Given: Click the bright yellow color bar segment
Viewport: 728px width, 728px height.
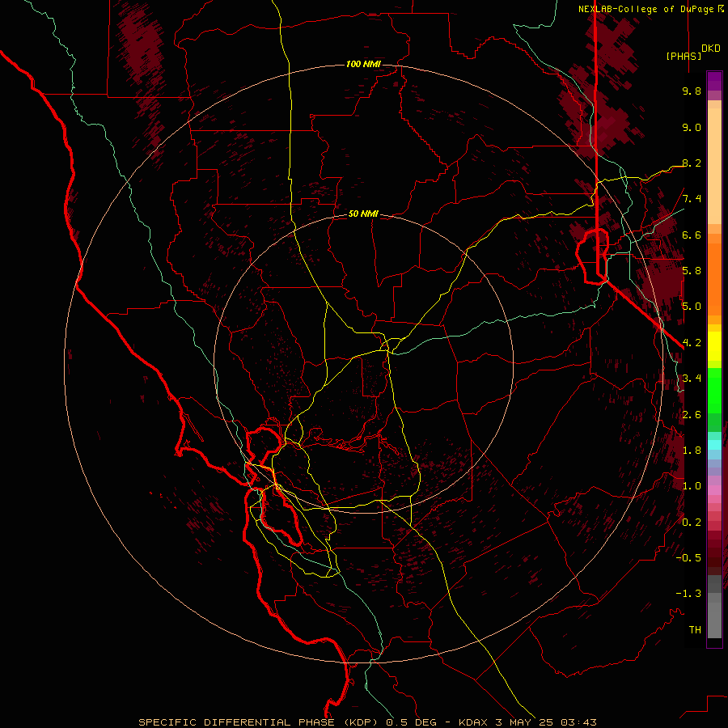Looking at the screenshot, I should (x=714, y=346).
